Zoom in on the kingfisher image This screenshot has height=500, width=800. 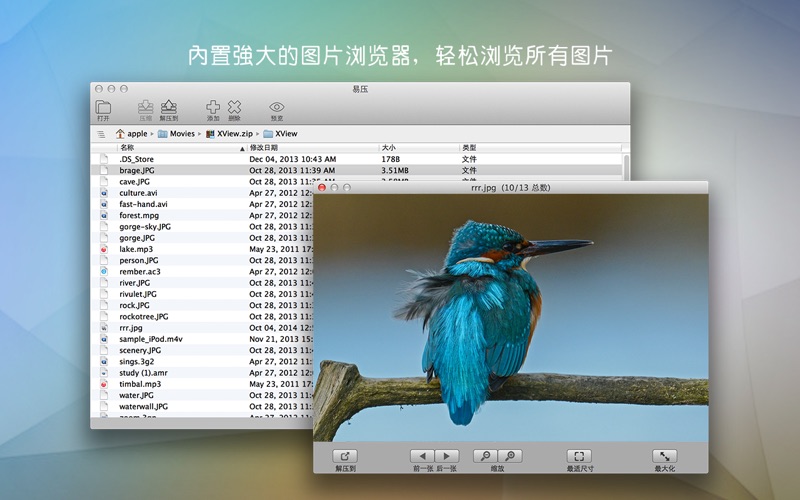tap(509, 456)
